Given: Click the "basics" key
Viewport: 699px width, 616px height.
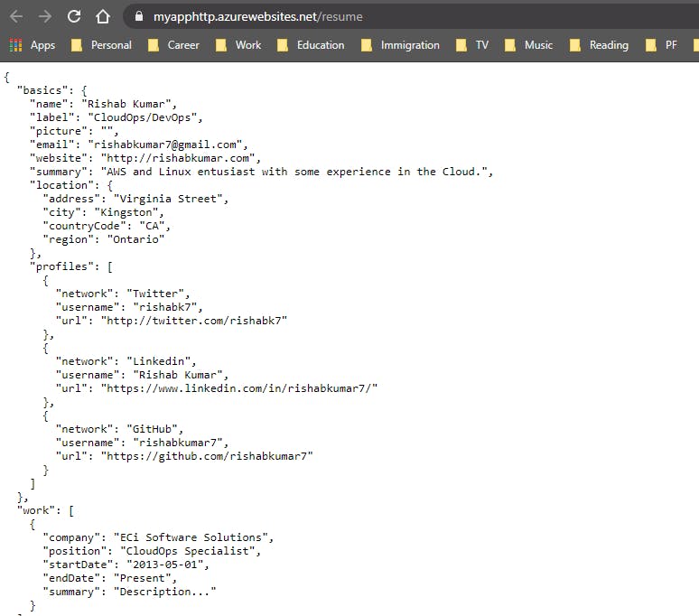Looking at the screenshot, I should (x=42, y=90).
